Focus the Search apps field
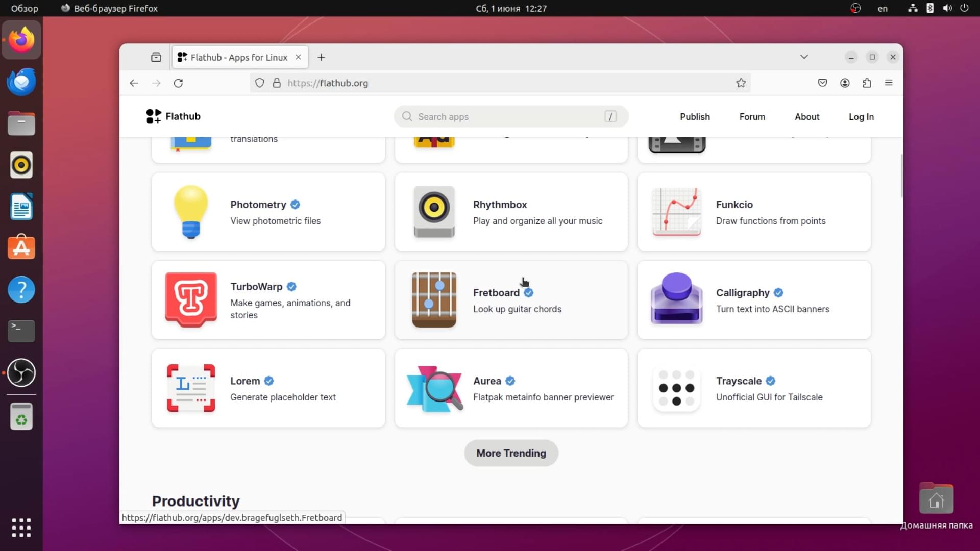The image size is (980, 551). pyautogui.click(x=511, y=117)
